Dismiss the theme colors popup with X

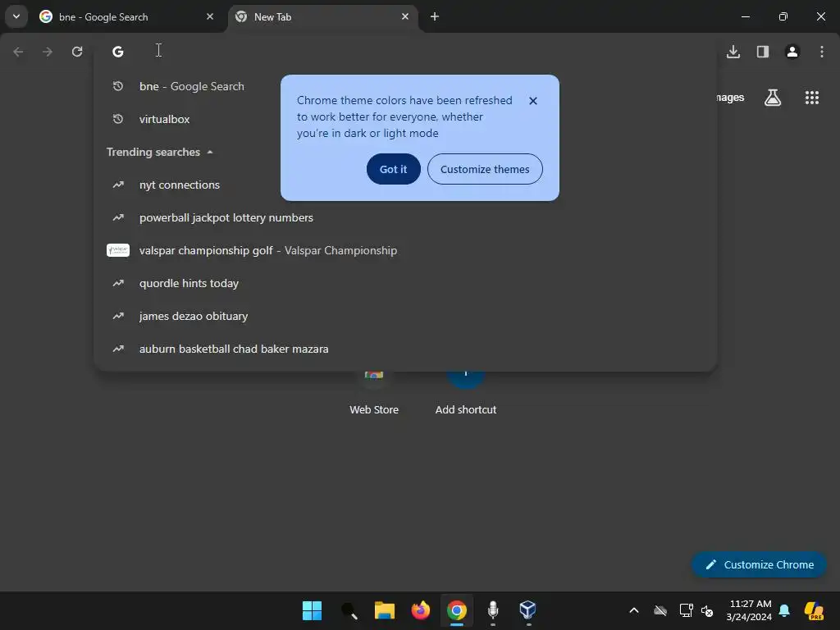(x=532, y=101)
